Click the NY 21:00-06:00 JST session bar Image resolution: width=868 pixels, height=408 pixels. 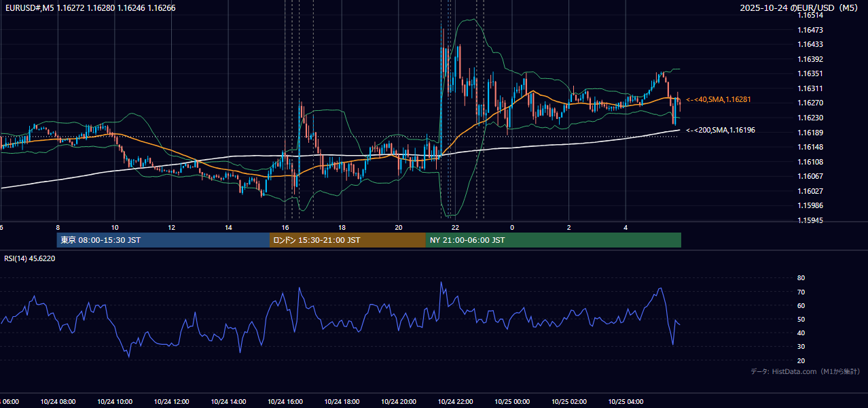(554, 240)
